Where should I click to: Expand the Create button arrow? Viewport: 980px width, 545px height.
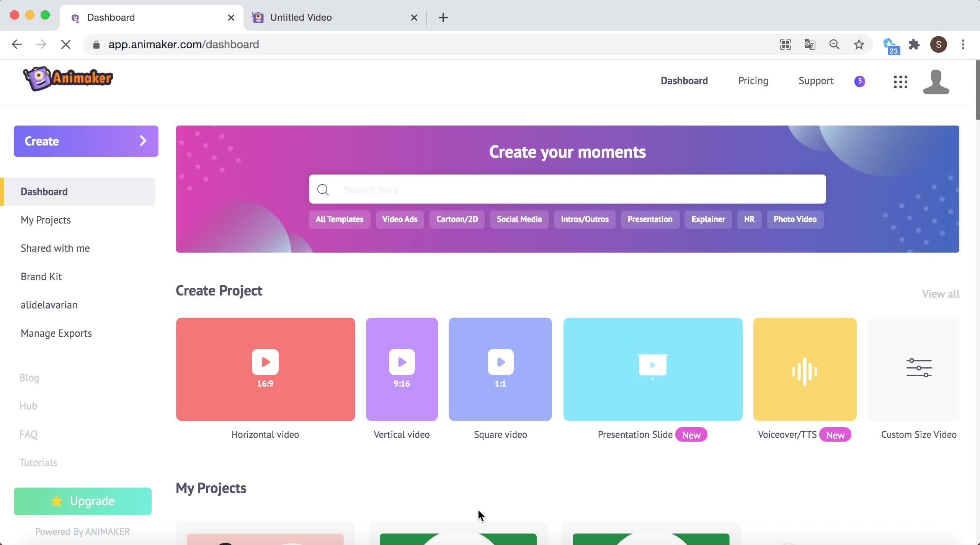143,141
